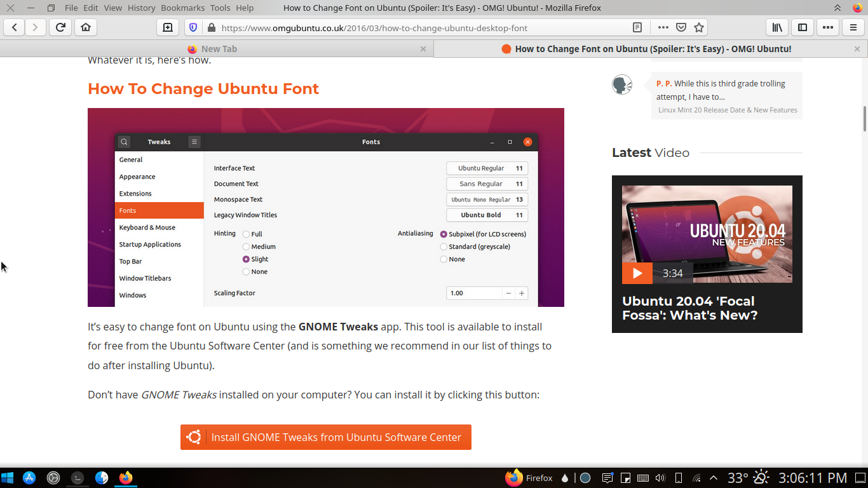Click the forward navigation arrow

coord(36,27)
